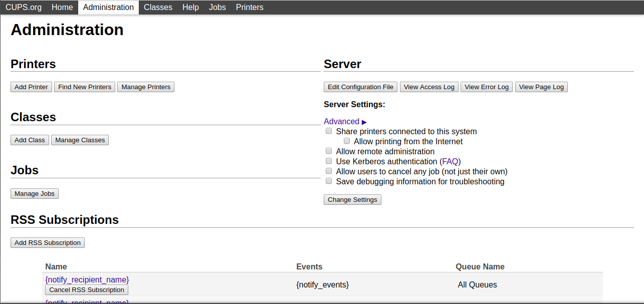Switch to the Jobs navigation tab

click(218, 7)
